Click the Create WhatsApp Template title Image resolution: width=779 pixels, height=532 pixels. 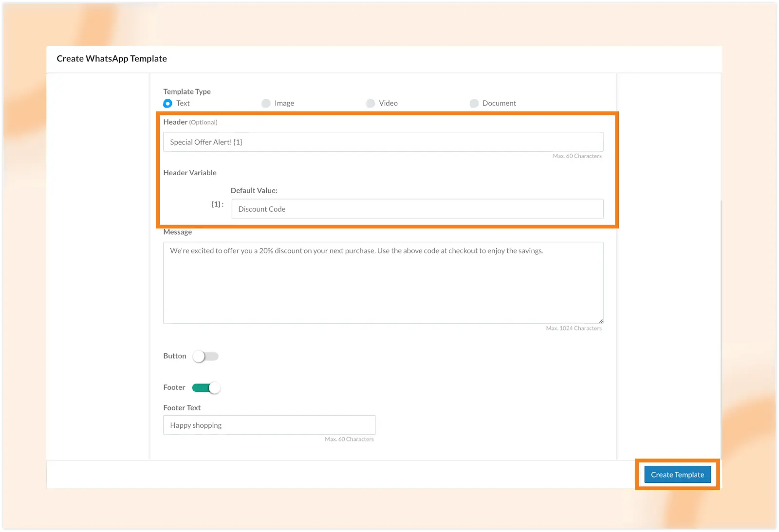tap(111, 58)
